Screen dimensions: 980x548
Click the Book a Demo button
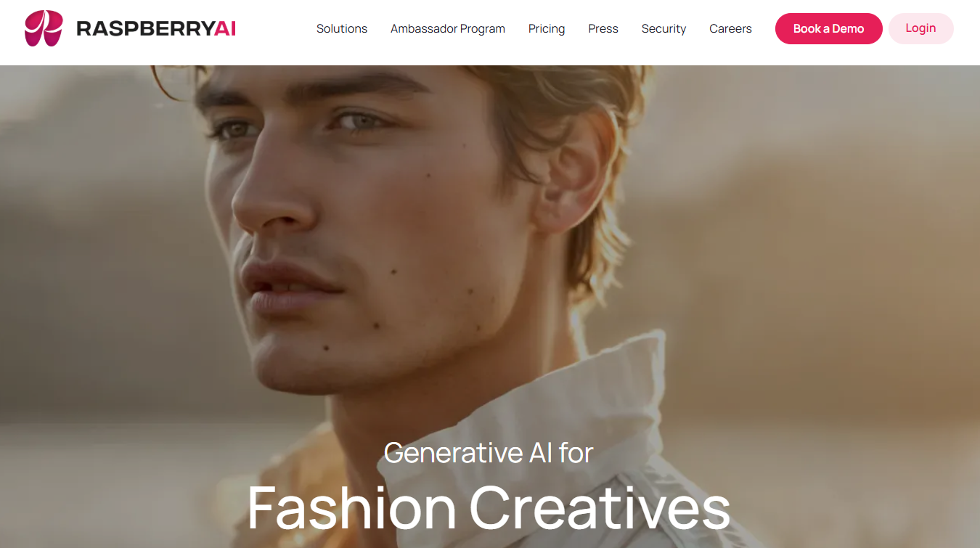[x=829, y=29]
